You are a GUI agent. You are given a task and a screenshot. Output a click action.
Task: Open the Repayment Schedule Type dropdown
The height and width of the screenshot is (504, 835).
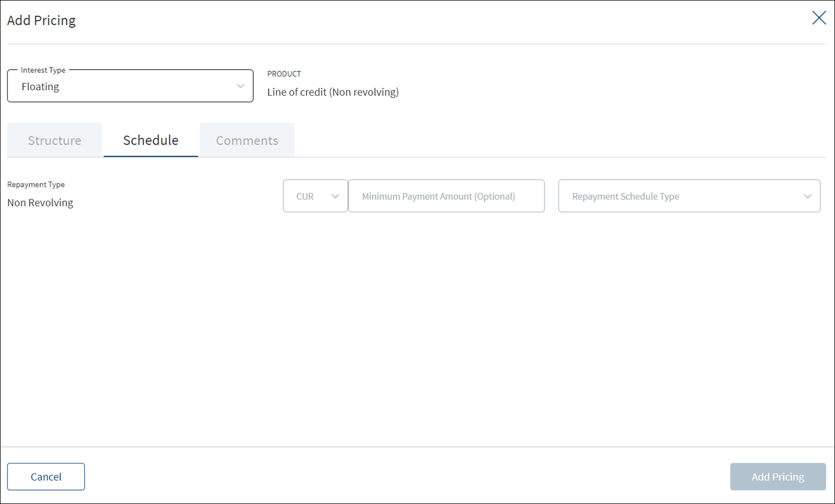689,196
